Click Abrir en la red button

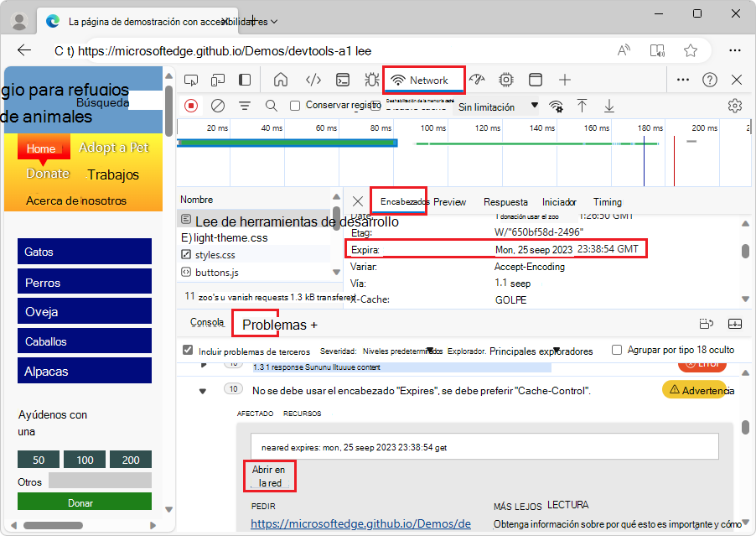(x=269, y=476)
